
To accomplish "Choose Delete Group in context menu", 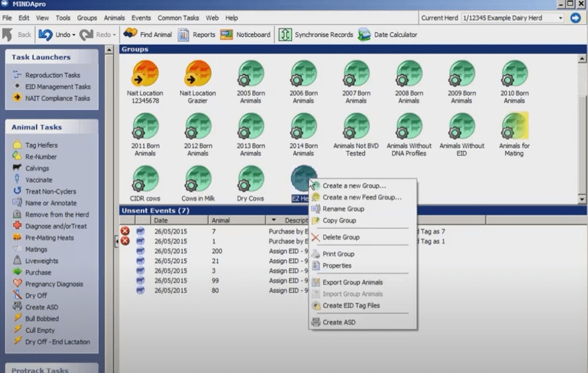I will [x=362, y=237].
